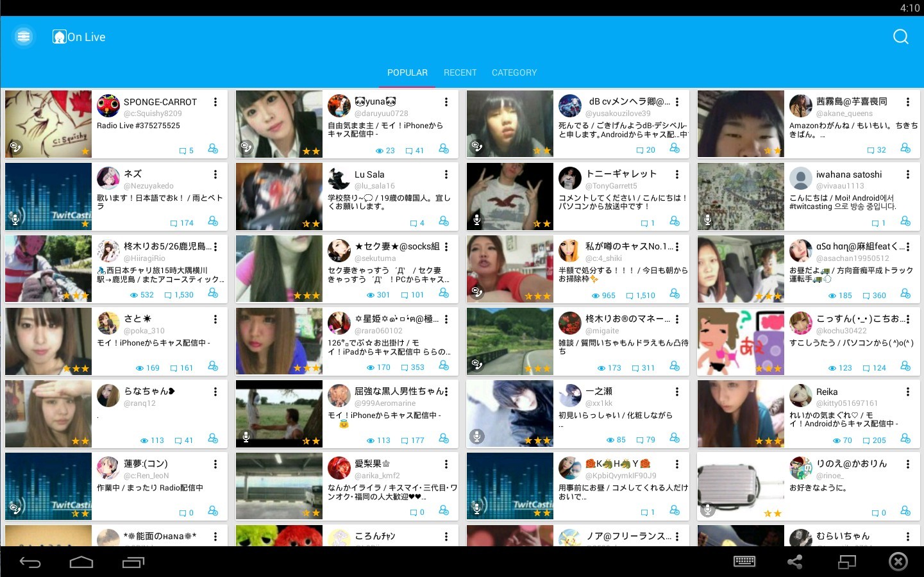Viewport: 924px width, 577px height.
Task: Open overflow menu for SPONGE-CARROT card
Action: pos(215,102)
